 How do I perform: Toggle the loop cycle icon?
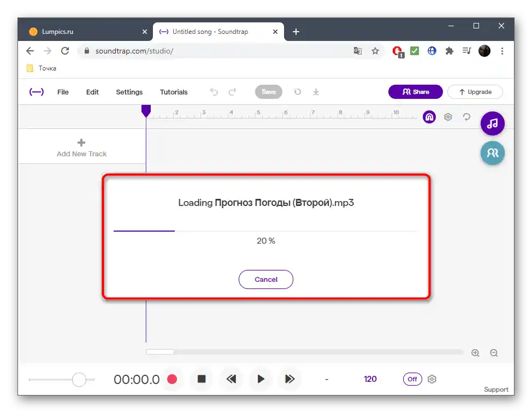coord(466,117)
